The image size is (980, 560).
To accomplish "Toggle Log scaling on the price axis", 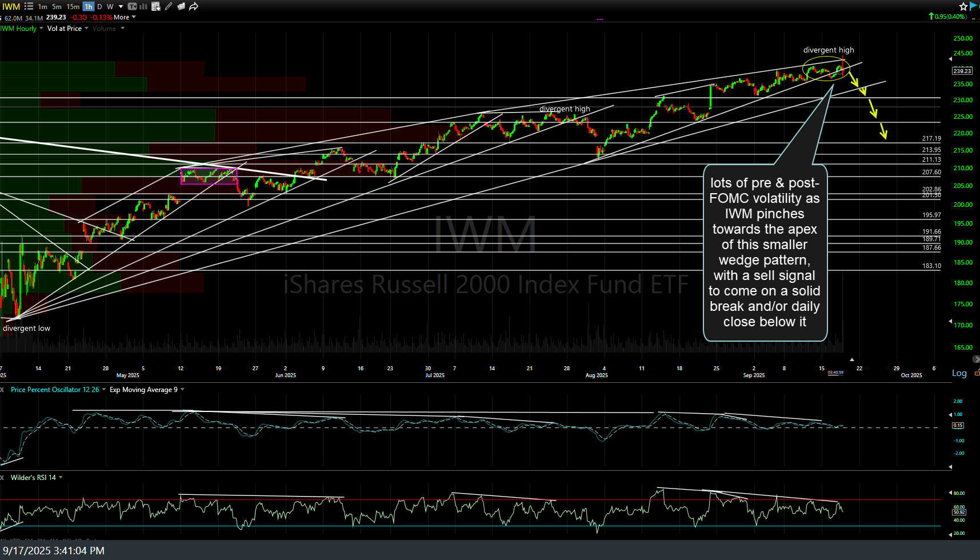I will [958, 373].
